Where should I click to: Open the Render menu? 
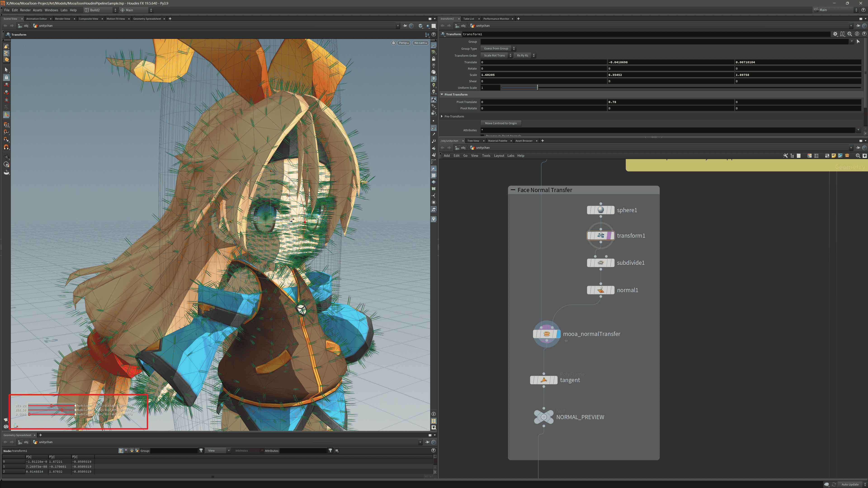(x=25, y=10)
